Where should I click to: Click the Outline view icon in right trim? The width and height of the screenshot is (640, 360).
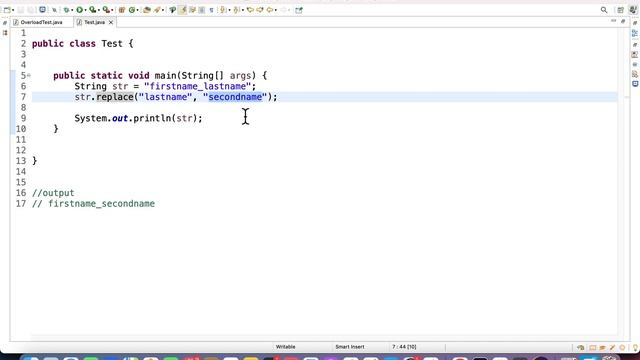[635, 34]
